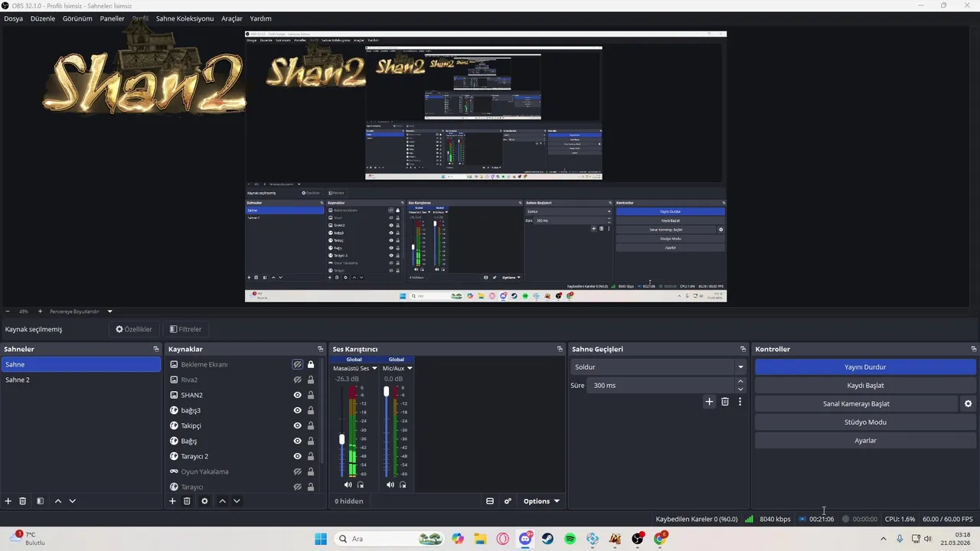Open Windows Start button

[x=321, y=539]
